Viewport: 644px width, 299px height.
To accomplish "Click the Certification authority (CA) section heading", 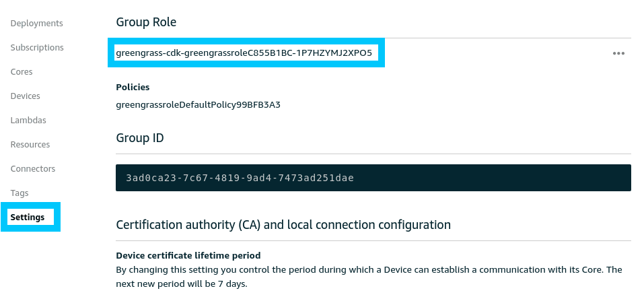I will click(283, 225).
